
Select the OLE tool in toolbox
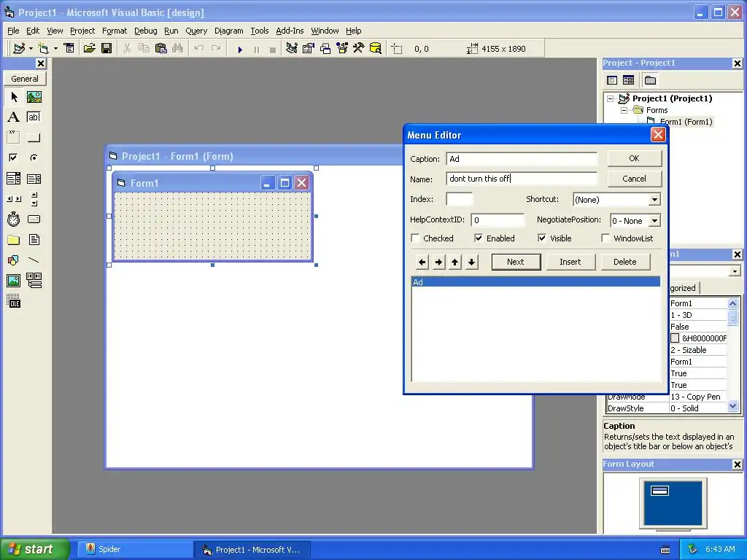[x=14, y=301]
